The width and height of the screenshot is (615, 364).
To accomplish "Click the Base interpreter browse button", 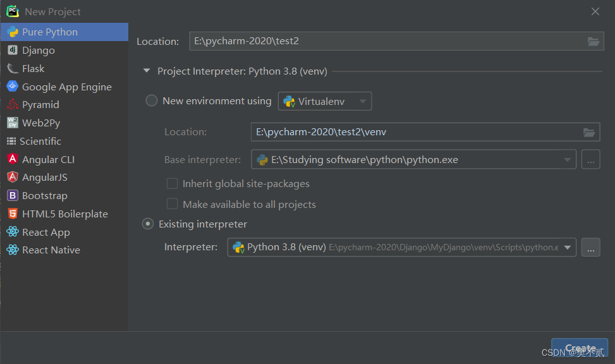I will (x=590, y=159).
